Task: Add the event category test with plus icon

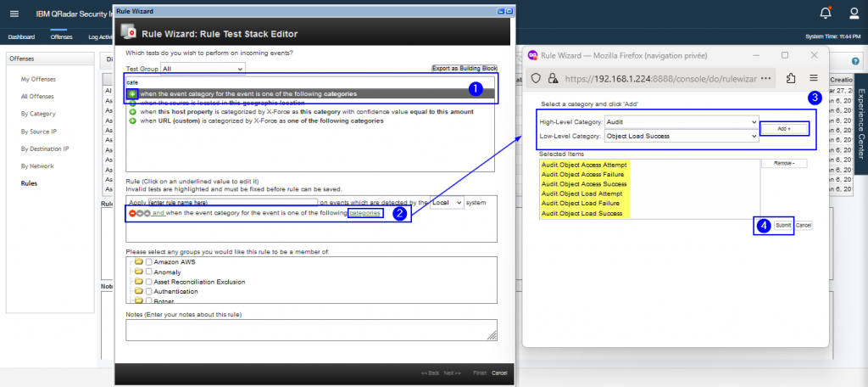Action: 133,93
